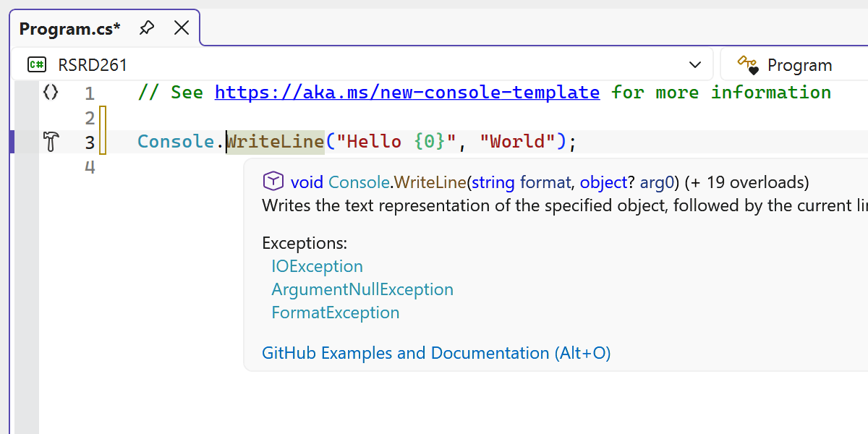This screenshot has height=434, width=868.
Task: Expand the RSRD261 project dropdown arrow
Action: click(695, 65)
